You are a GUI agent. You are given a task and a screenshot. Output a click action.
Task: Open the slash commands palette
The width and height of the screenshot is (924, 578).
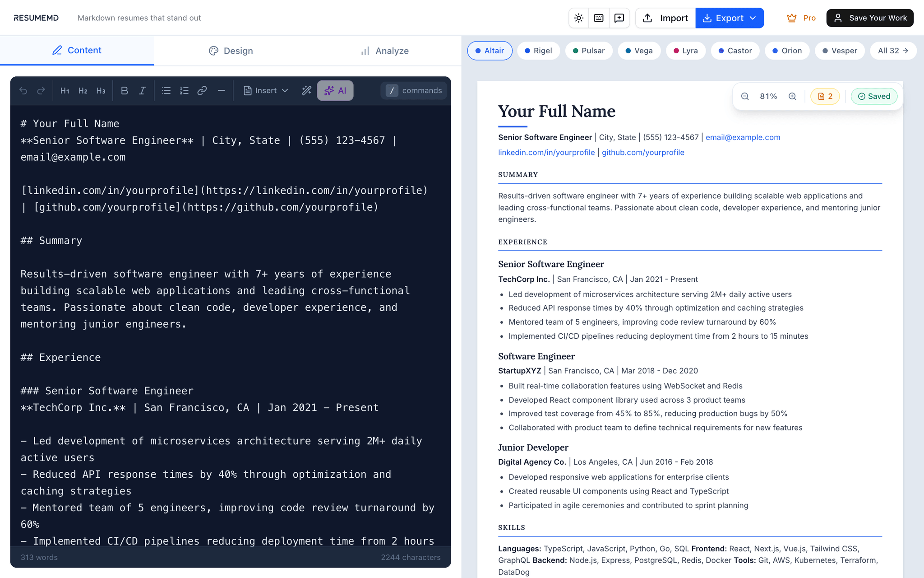pyautogui.click(x=414, y=91)
